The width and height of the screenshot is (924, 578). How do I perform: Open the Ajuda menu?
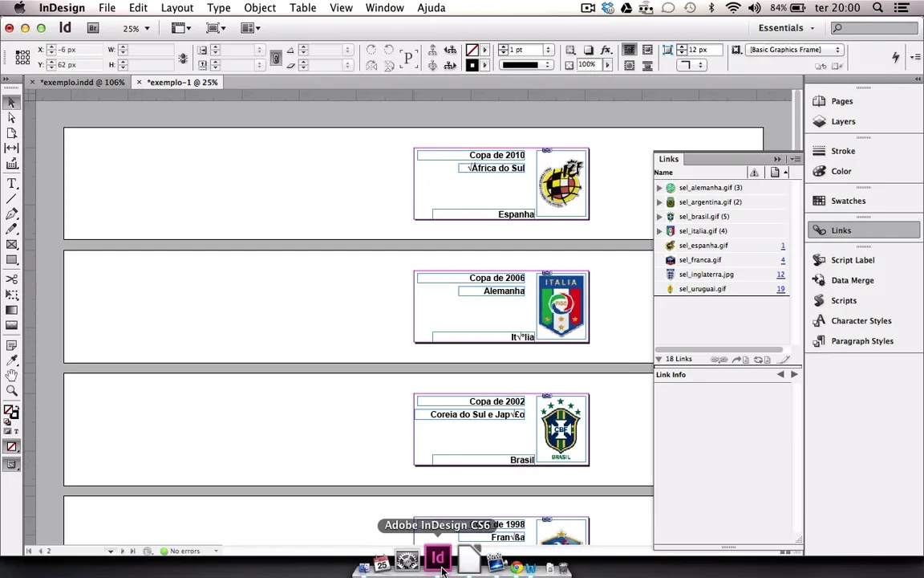[x=432, y=8]
